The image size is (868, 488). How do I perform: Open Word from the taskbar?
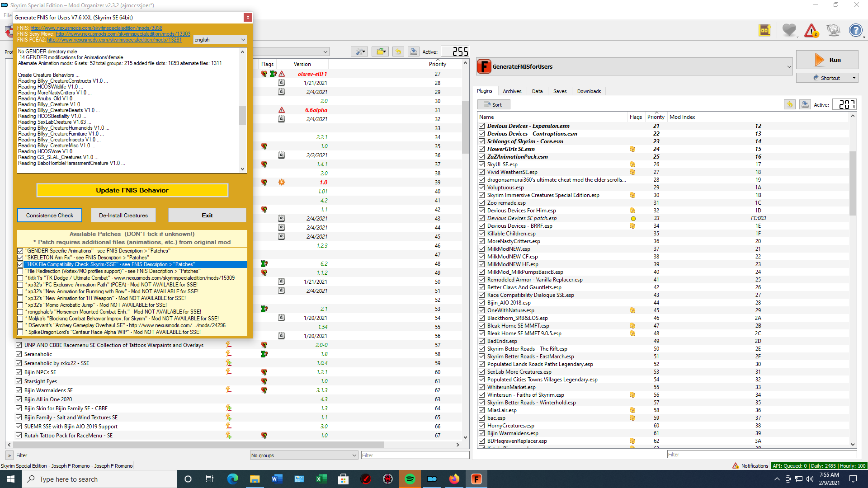coord(277,479)
